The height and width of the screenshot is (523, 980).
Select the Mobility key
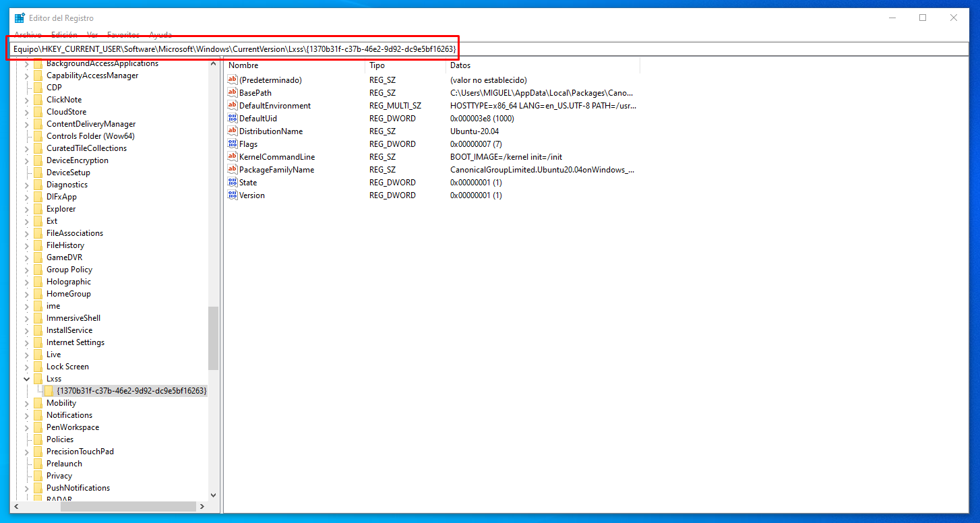(61, 403)
